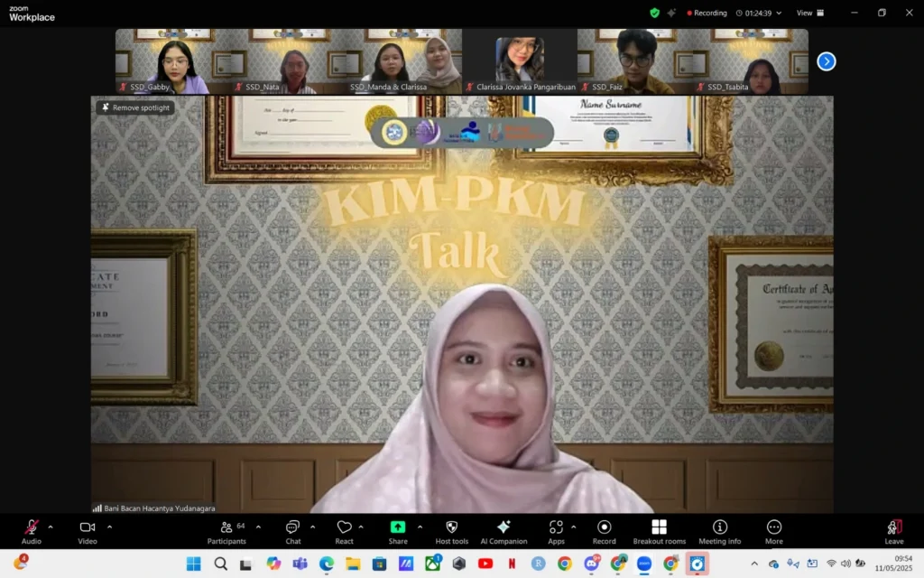924x578 pixels.
Task: Open Task View in the taskbar
Action: point(245,564)
